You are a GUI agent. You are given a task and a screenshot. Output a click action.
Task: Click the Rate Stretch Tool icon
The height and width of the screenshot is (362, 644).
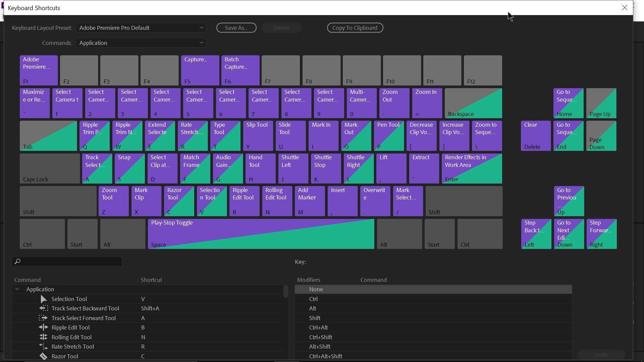pos(44,347)
